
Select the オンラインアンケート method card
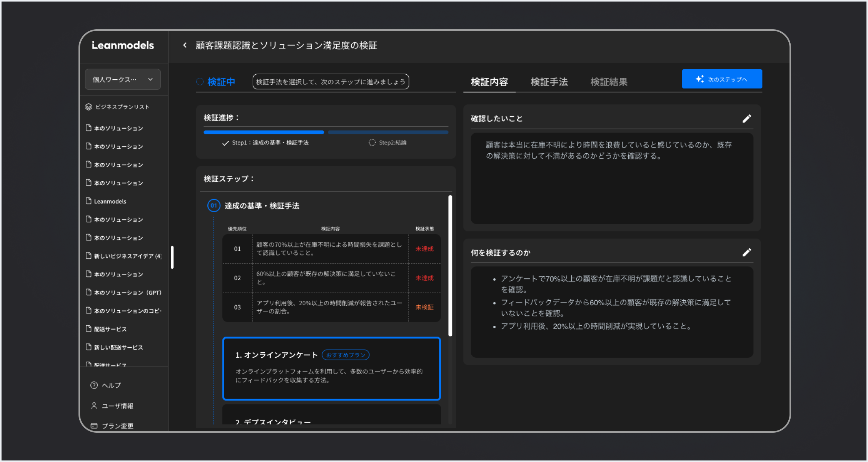(331, 368)
